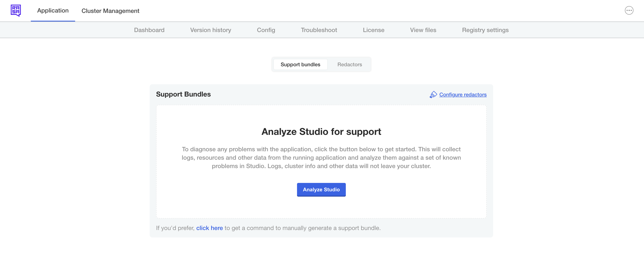Navigate to the Troubleshoot page
644x265 pixels.
click(319, 30)
